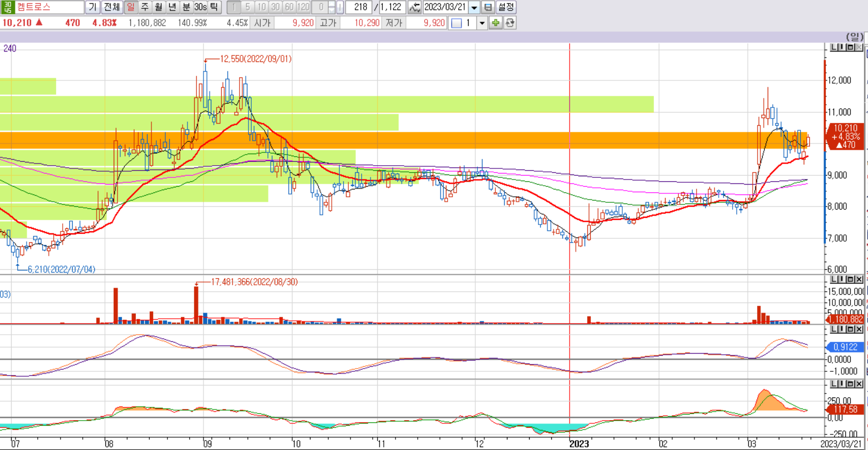
Task: Select the 30 interval button
Action: point(275,7)
